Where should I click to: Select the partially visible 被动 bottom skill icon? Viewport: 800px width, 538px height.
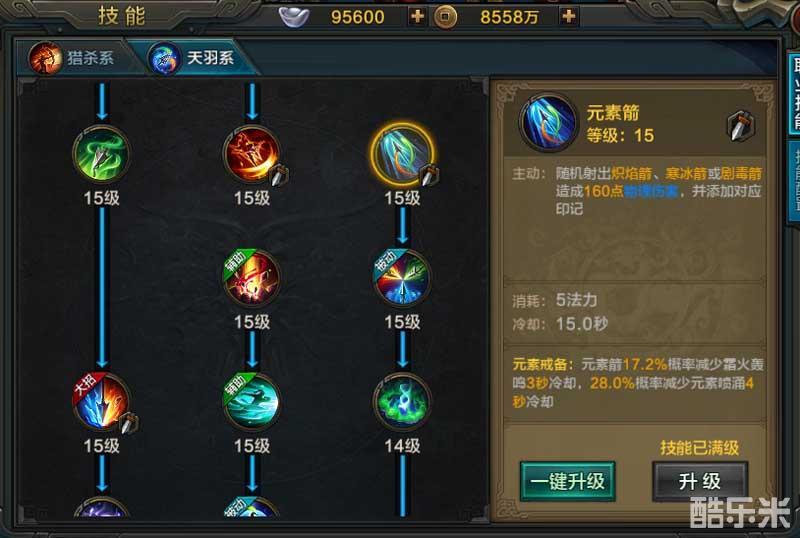pyautogui.click(x=252, y=506)
